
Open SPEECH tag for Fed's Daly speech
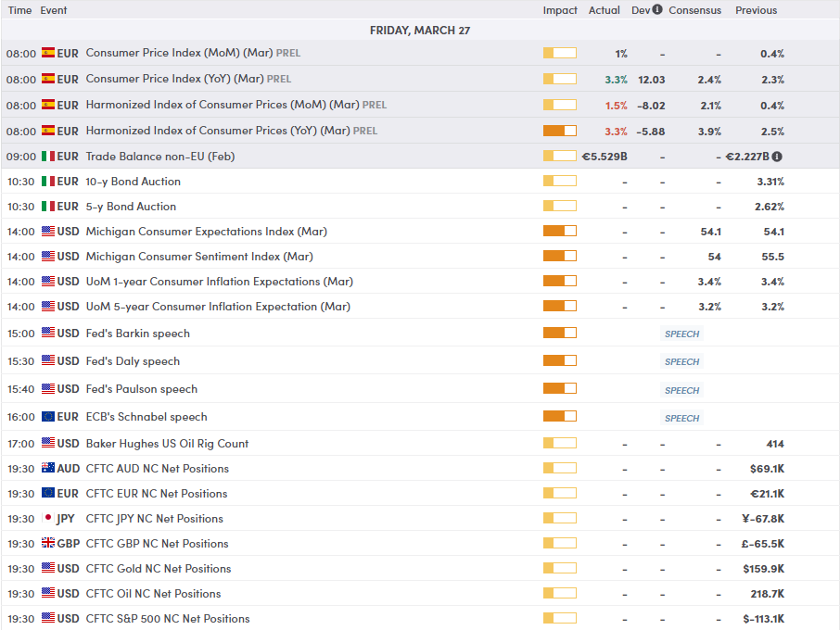pyautogui.click(x=682, y=362)
